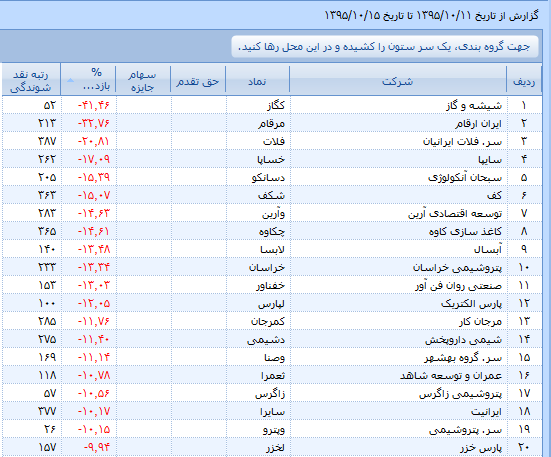Select company پتروشیمی زاگرس
This screenshot has height=457, width=551.
pyautogui.click(x=461, y=393)
